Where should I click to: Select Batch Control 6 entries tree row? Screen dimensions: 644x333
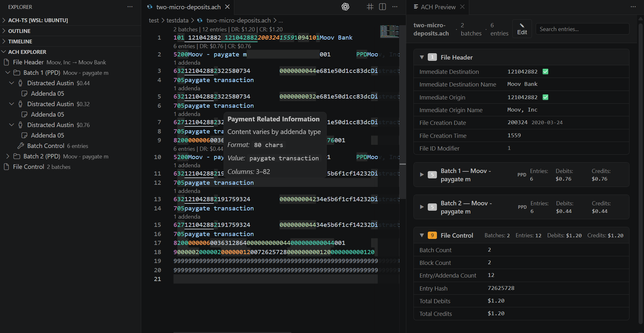click(x=70, y=146)
